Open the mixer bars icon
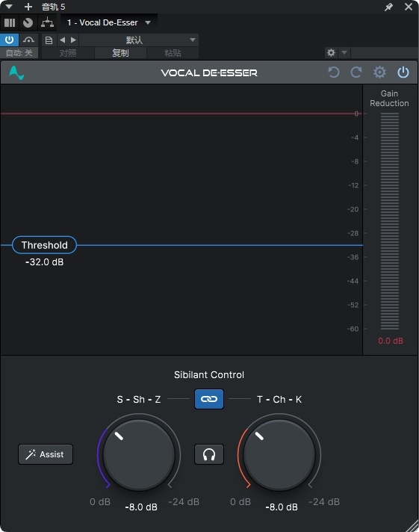The height and width of the screenshot is (532, 419). coord(10,22)
